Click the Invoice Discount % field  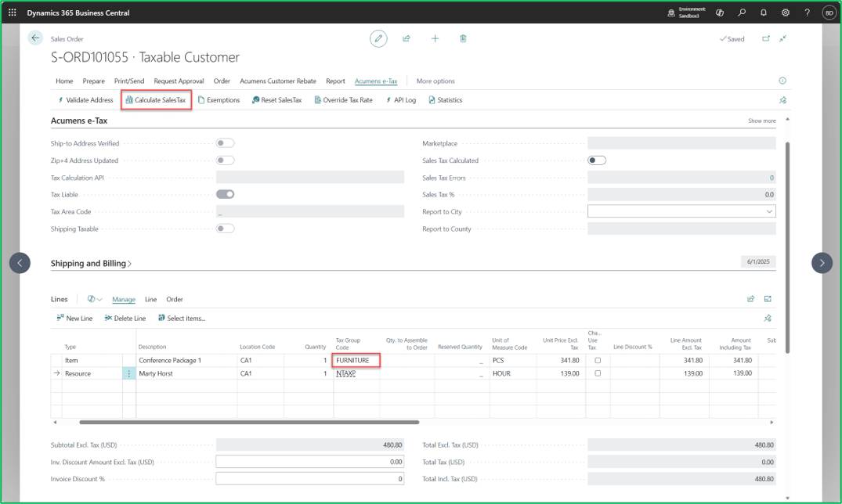tap(310, 479)
